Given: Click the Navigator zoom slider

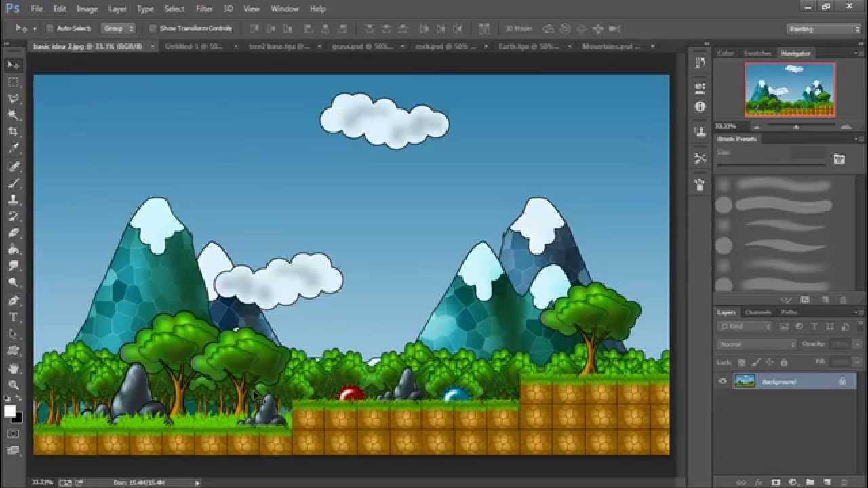Looking at the screenshot, I should [796, 127].
